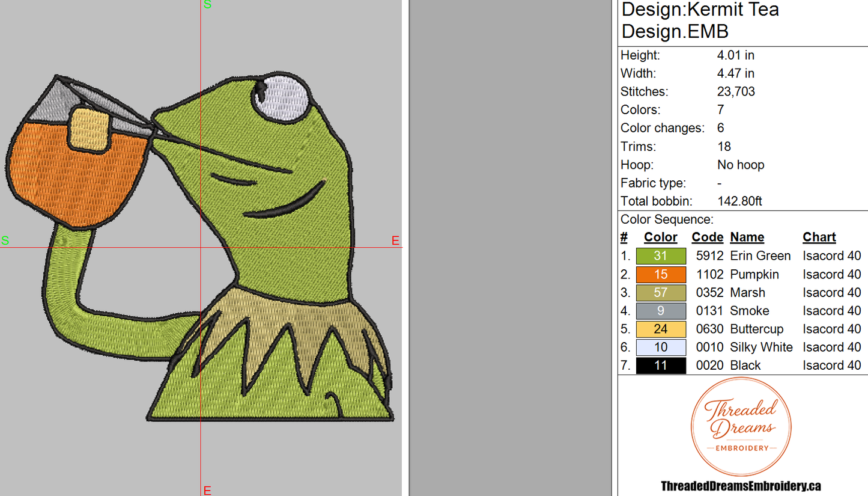Click the Black color swatch 11
The image size is (868, 496).
[661, 366]
